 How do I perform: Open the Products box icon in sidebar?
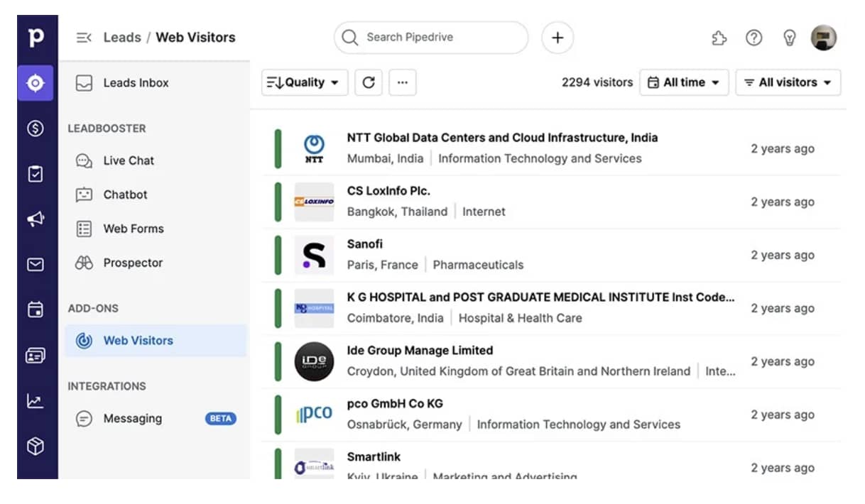pyautogui.click(x=36, y=446)
